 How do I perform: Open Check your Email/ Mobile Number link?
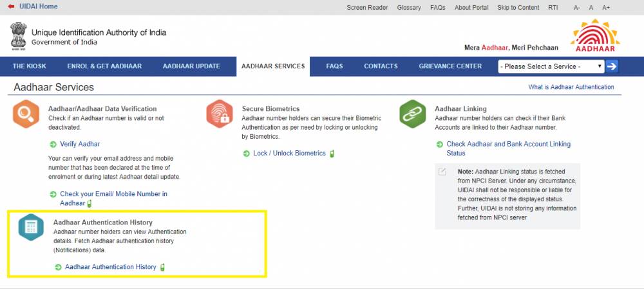click(113, 199)
